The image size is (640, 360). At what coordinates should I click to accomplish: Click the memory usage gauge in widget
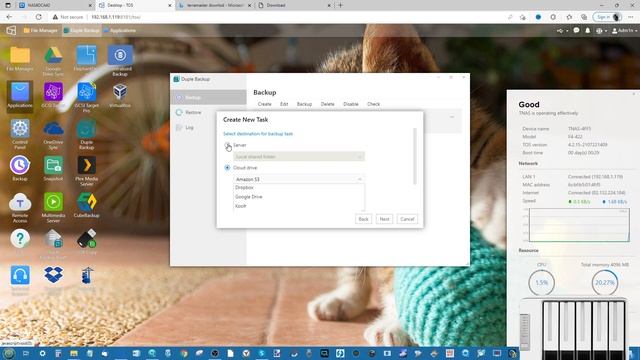point(604,282)
